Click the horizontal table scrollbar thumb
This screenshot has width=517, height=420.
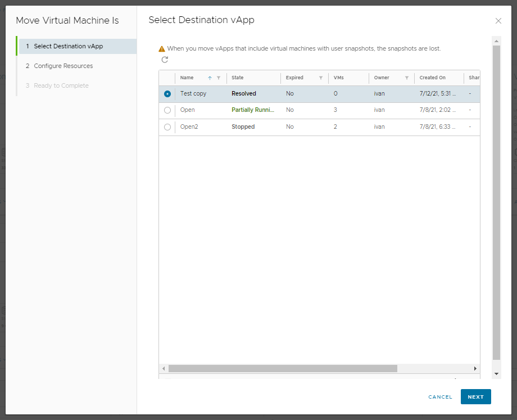[283, 368]
